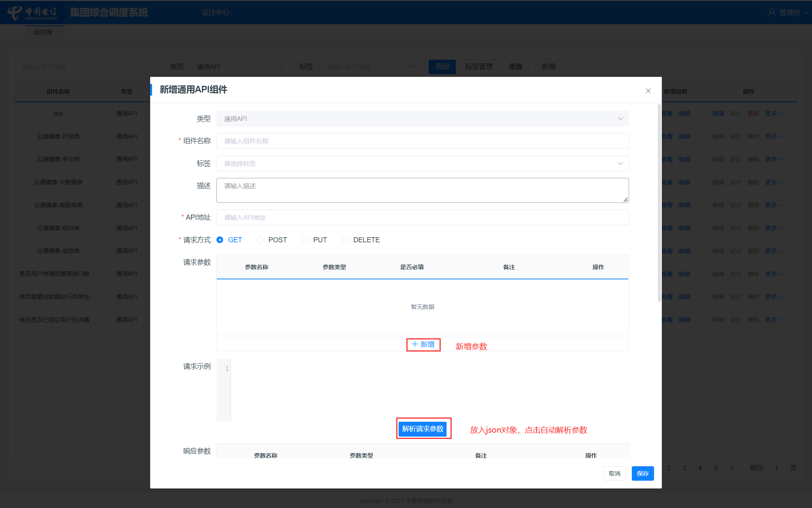Open the background 类型 filter dropdown

(x=240, y=67)
